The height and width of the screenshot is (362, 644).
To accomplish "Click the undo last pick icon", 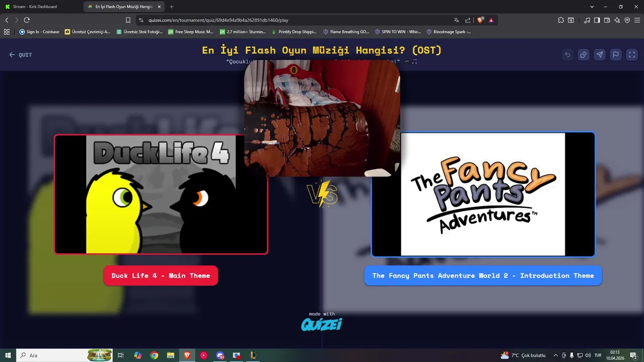I will pos(568,55).
